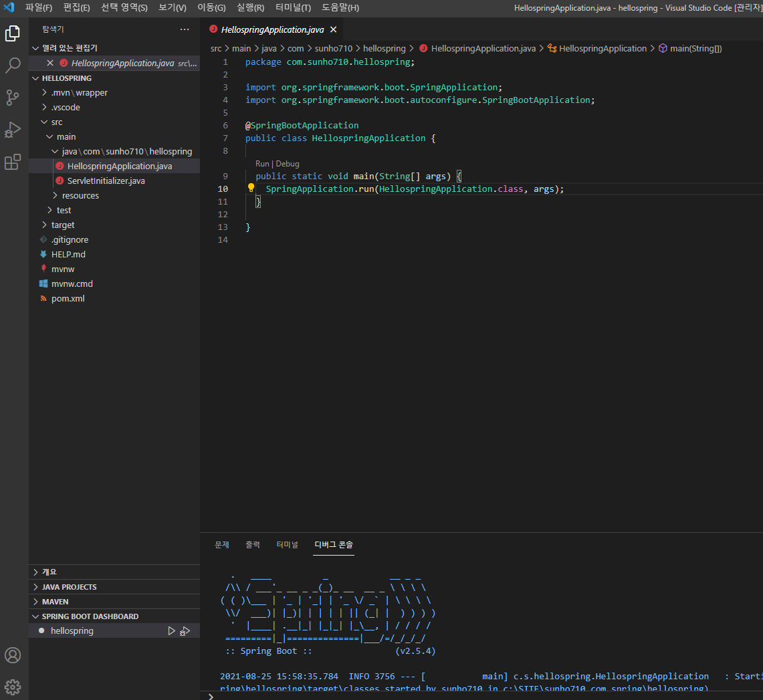
Task: Click the lightbulb code action icon
Action: point(251,188)
